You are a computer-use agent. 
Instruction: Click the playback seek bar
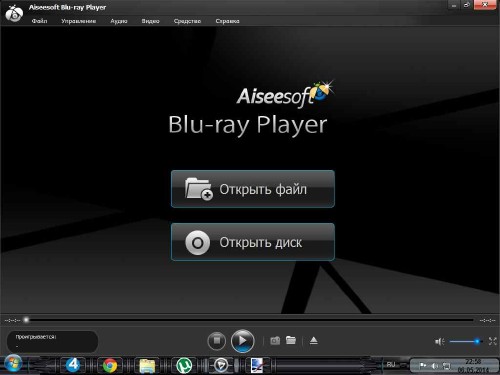249,320
